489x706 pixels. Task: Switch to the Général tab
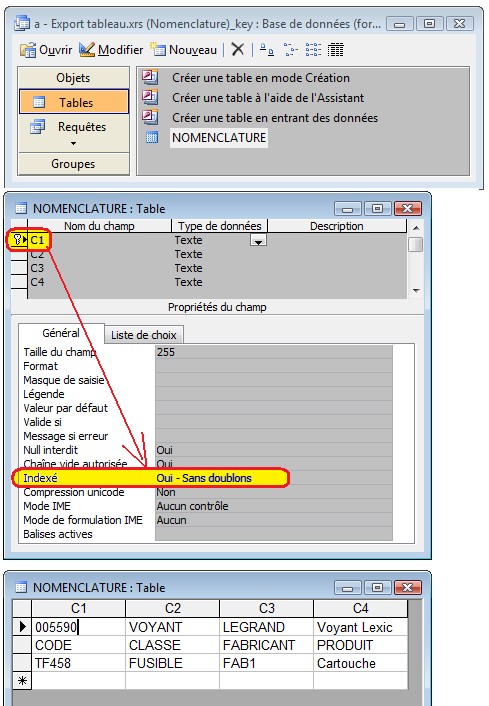pos(61,333)
